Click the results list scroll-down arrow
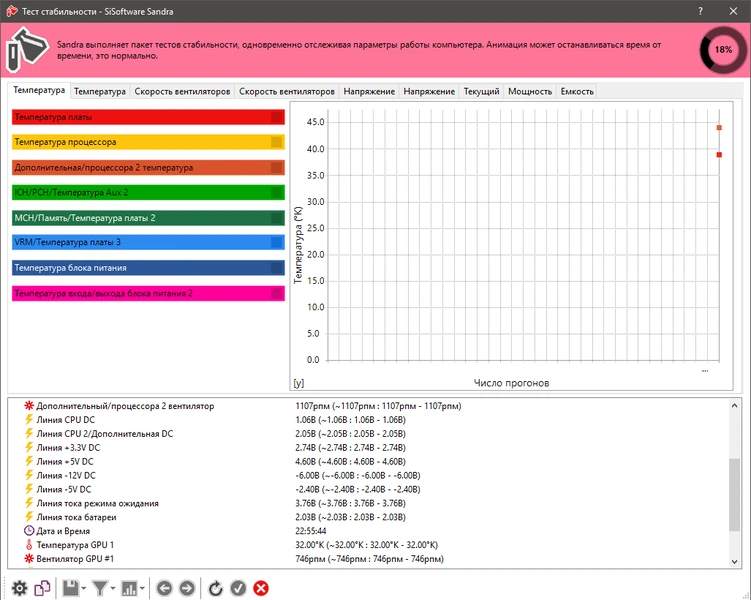This screenshot has width=751, height=600. pyautogui.click(x=734, y=562)
